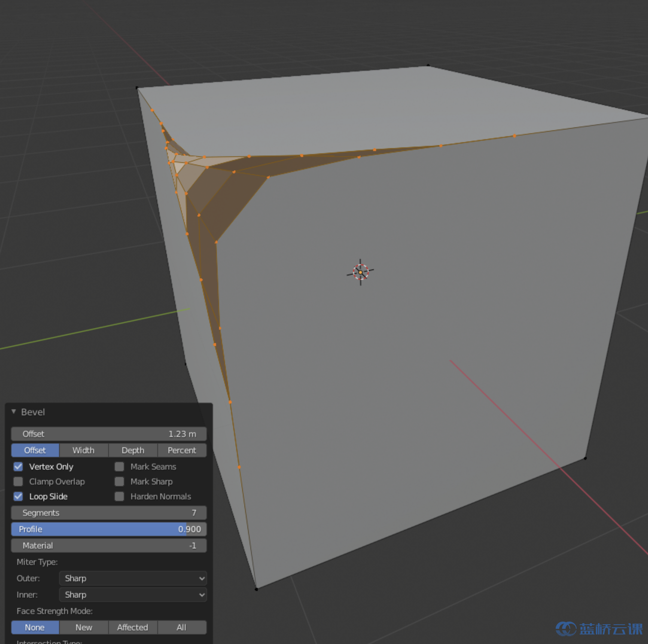Click the 3D cursor in the viewport
Screen dimensions: 648x644
(360, 272)
